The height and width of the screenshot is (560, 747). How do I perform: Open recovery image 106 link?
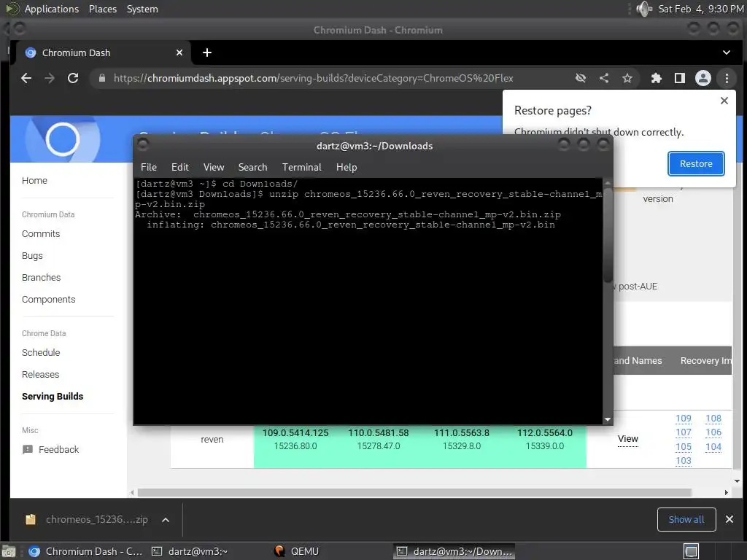coord(713,432)
